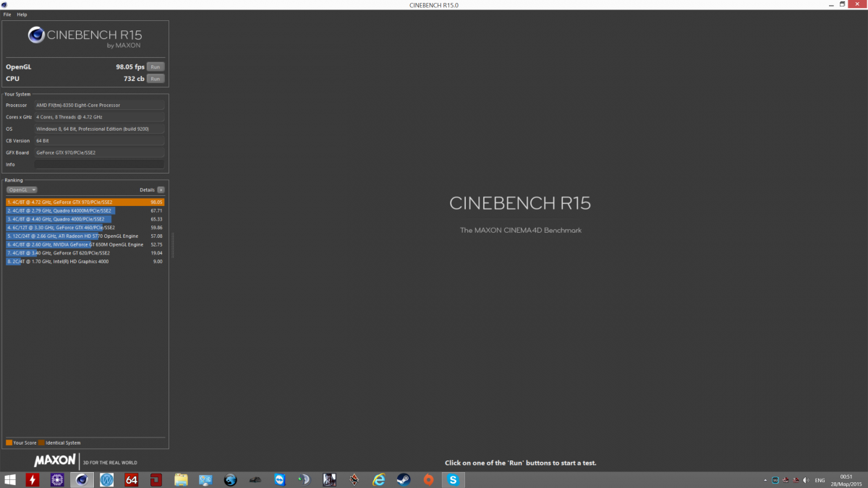868x488 pixels.
Task: Open the blue W circle taskbar app
Action: (x=107, y=479)
